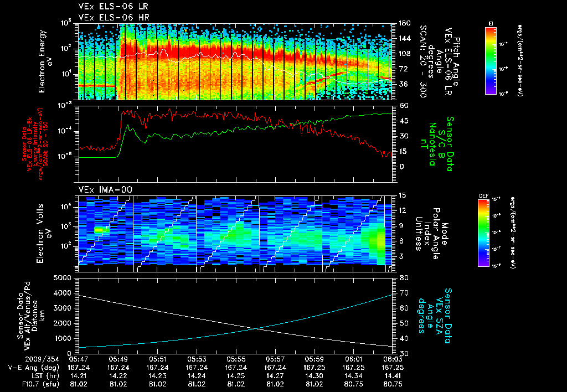Viewport: 567px width, 392px height.
Task: Click the F10.7 value 80.75 under 06:01
Action: pos(354,384)
